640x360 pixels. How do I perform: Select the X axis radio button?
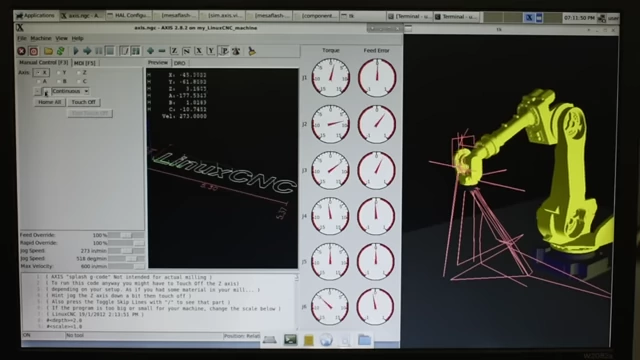[41, 73]
